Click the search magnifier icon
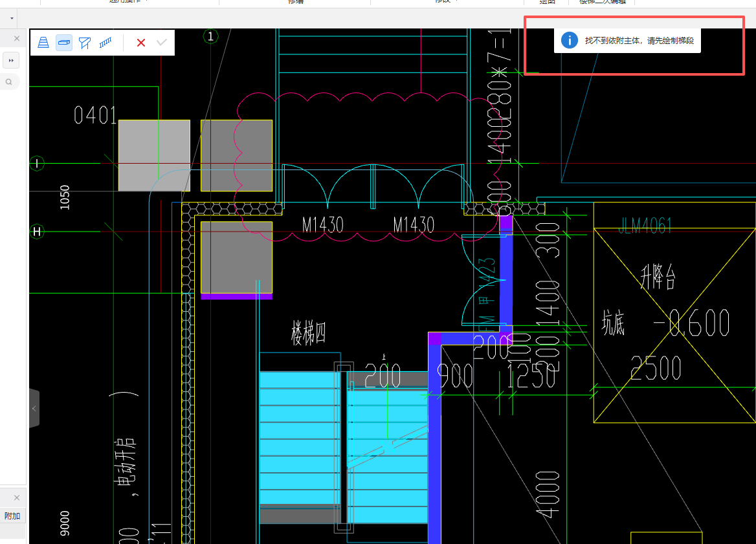 coord(8,82)
